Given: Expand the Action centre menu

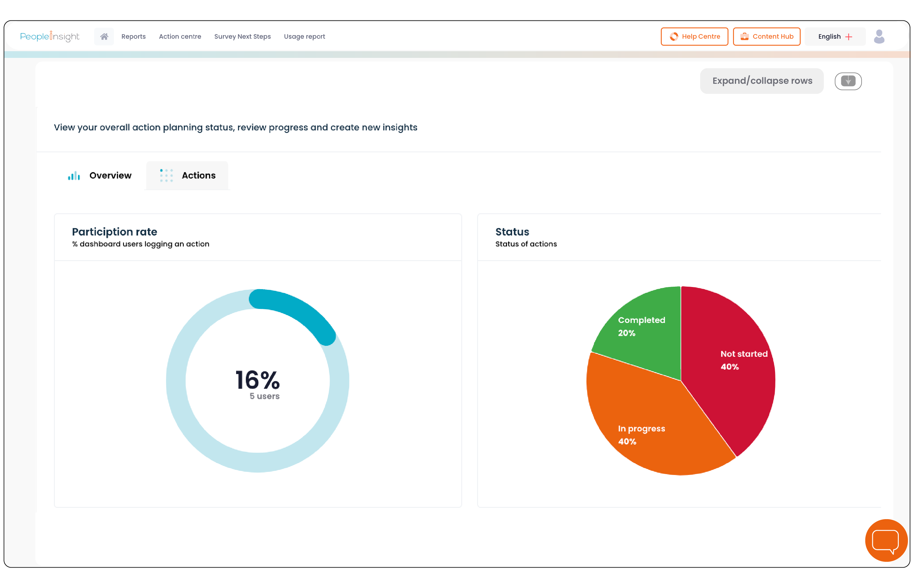Looking at the screenshot, I should tap(180, 36).
